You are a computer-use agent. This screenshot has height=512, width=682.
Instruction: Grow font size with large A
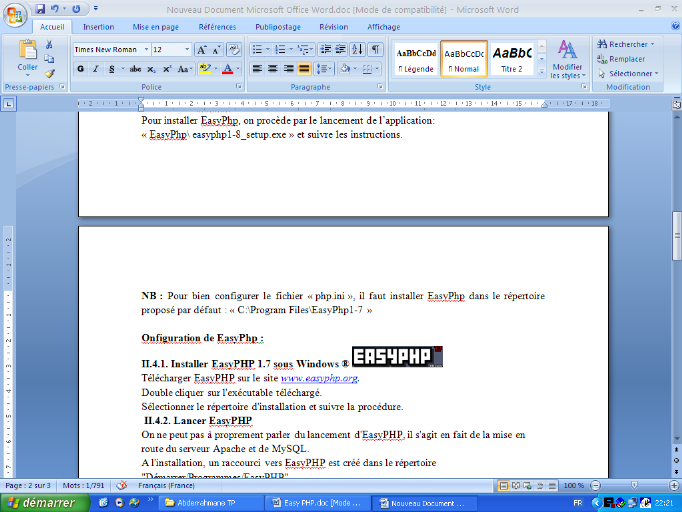pyautogui.click(x=201, y=50)
